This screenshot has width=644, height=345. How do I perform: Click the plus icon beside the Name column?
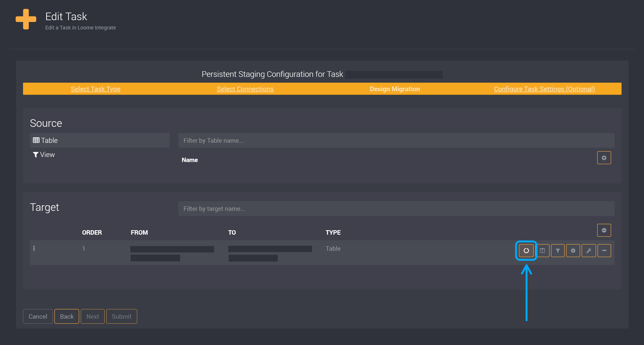tap(604, 158)
